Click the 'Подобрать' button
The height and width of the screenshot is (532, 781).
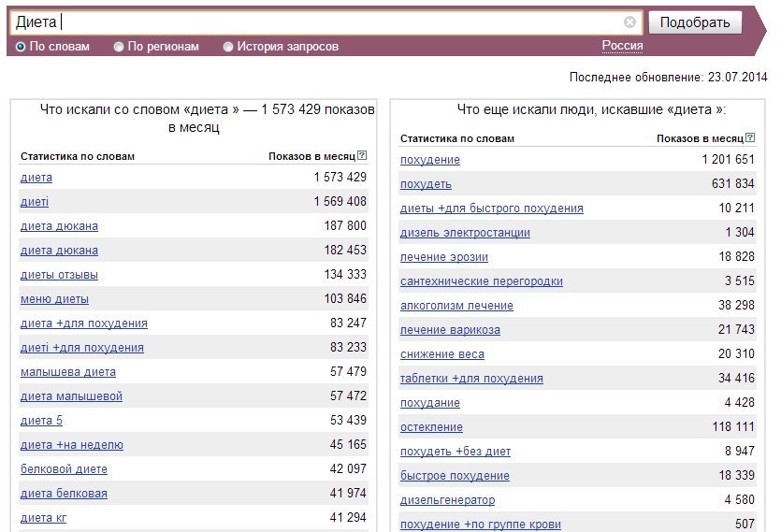click(x=695, y=22)
